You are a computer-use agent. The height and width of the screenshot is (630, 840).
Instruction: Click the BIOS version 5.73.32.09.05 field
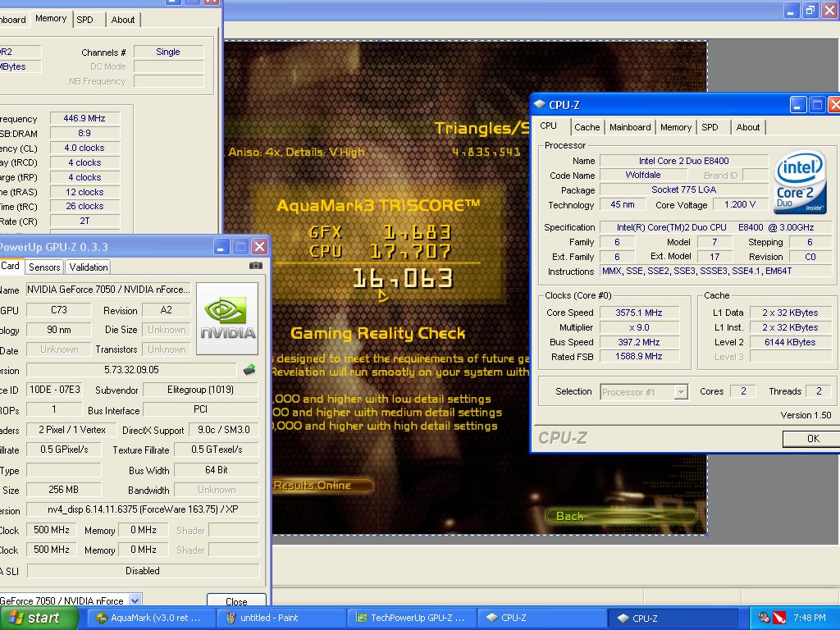coord(131,370)
